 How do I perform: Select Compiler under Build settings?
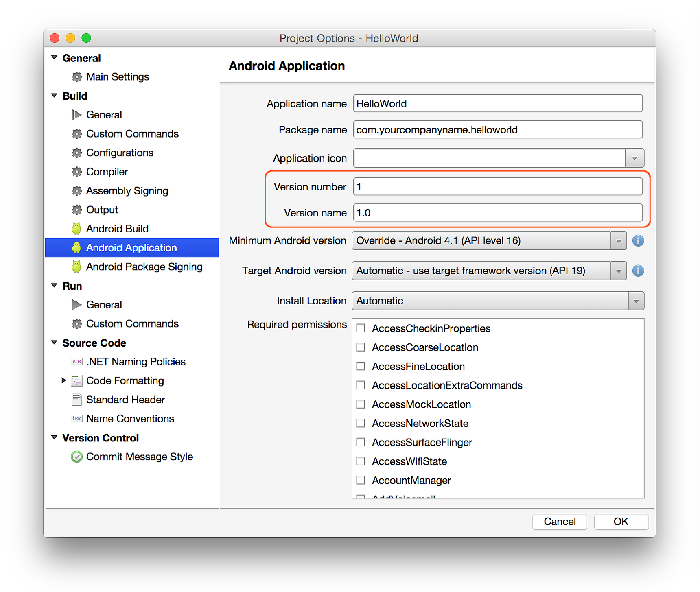click(107, 172)
